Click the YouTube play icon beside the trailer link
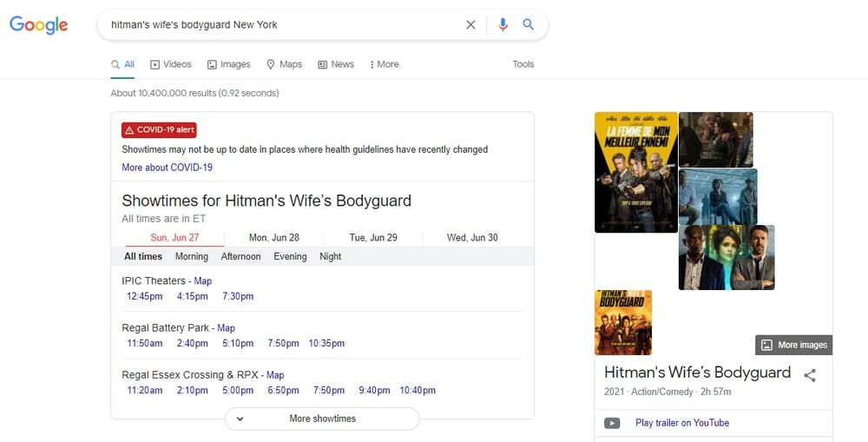Image resolution: width=868 pixels, height=442 pixels. pyautogui.click(x=612, y=423)
